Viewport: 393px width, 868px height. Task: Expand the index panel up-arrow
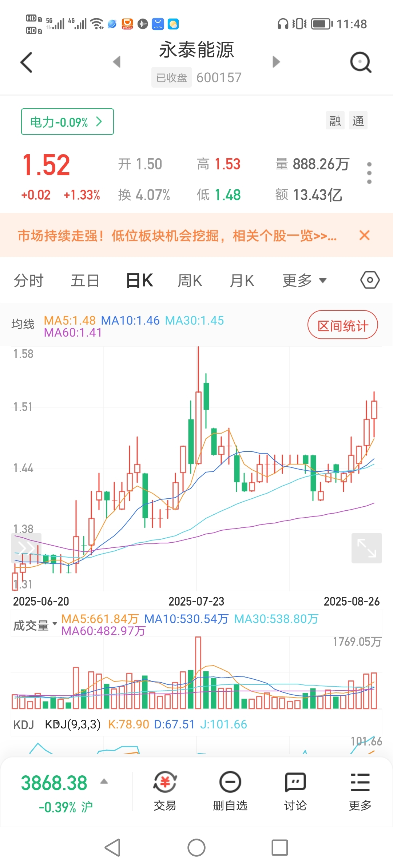pos(104,781)
